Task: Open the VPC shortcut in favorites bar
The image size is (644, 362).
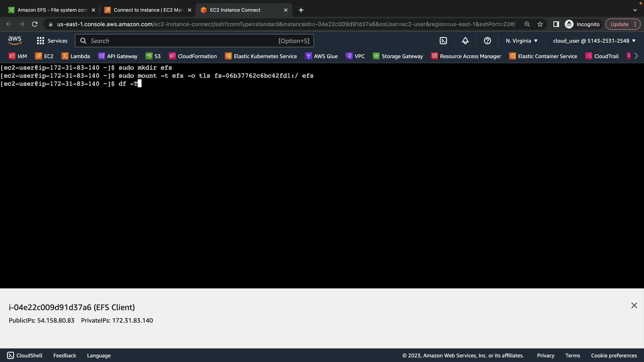Action: [355, 56]
